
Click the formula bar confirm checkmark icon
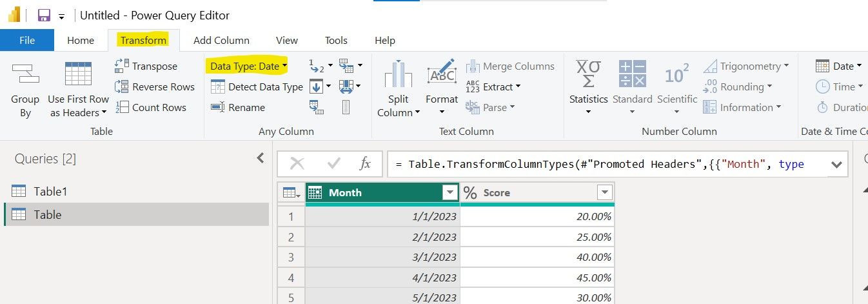[x=333, y=164]
